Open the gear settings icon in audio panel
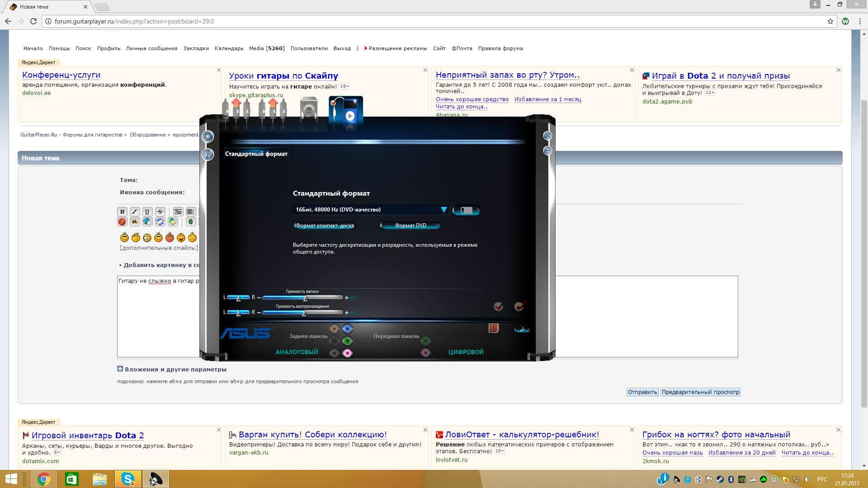 [208, 136]
